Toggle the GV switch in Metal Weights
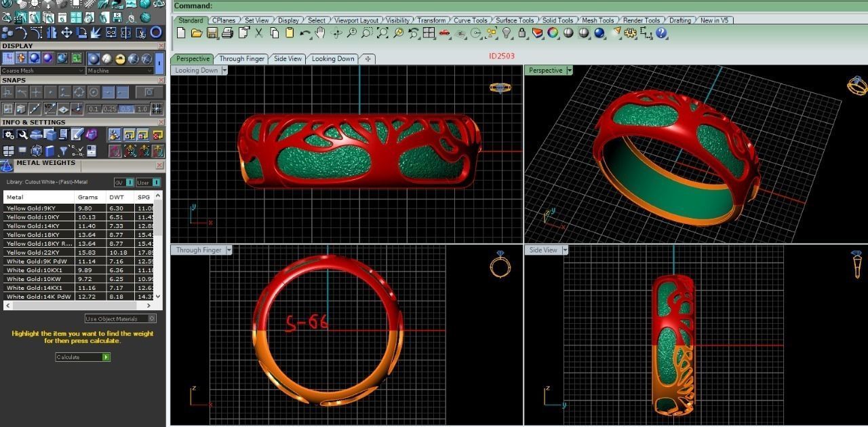 coord(123,182)
